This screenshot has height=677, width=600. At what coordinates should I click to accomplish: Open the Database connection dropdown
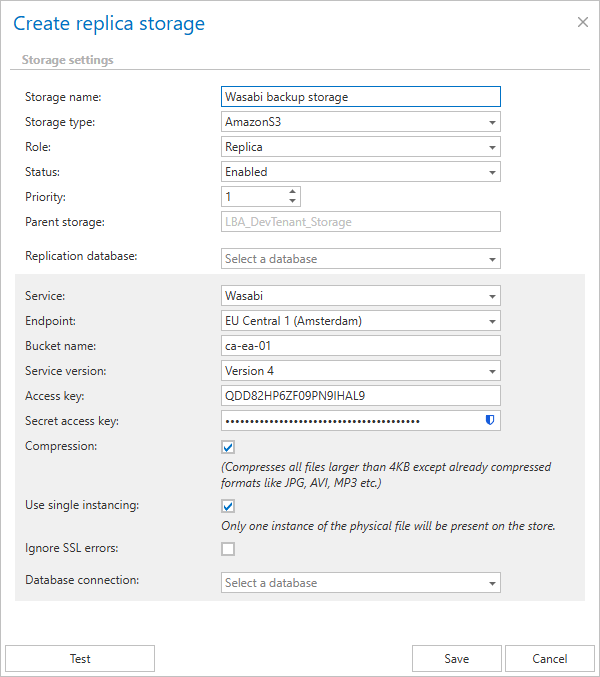360,583
